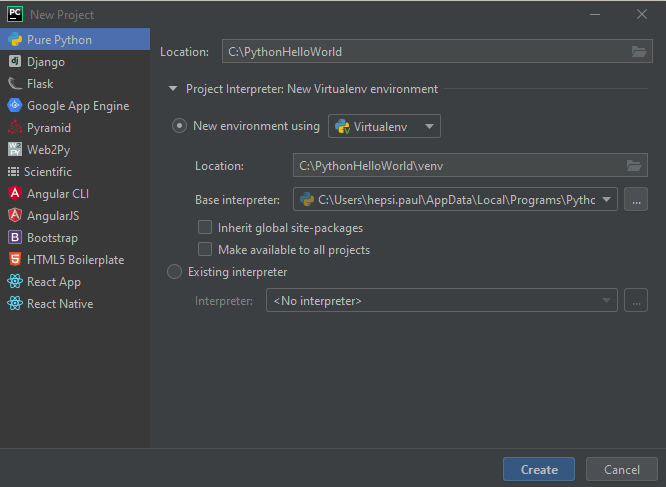Choose the Flask project type icon

click(15, 84)
